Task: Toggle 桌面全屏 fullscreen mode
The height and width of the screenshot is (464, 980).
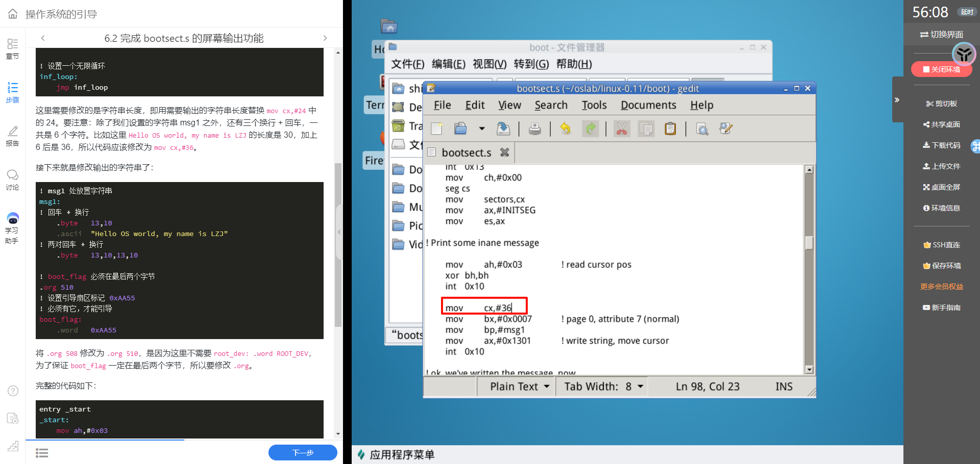Action: pyautogui.click(x=941, y=187)
